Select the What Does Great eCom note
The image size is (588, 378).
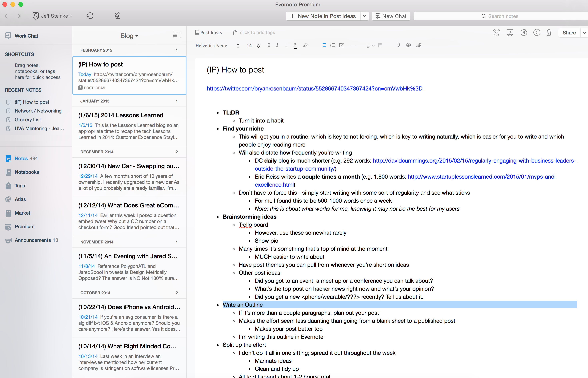pyautogui.click(x=129, y=216)
